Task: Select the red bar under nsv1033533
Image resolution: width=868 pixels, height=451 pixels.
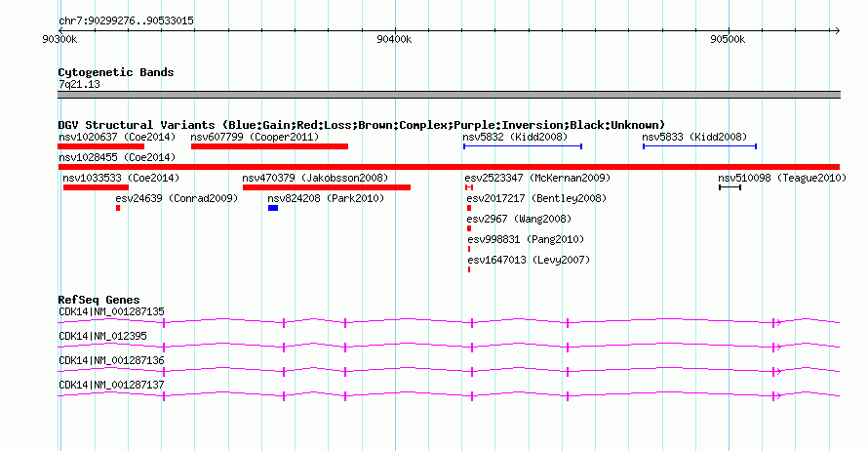Action: click(x=96, y=187)
